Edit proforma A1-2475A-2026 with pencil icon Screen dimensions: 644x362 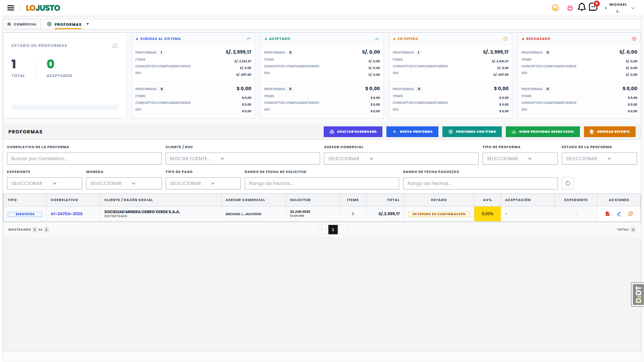click(x=619, y=214)
